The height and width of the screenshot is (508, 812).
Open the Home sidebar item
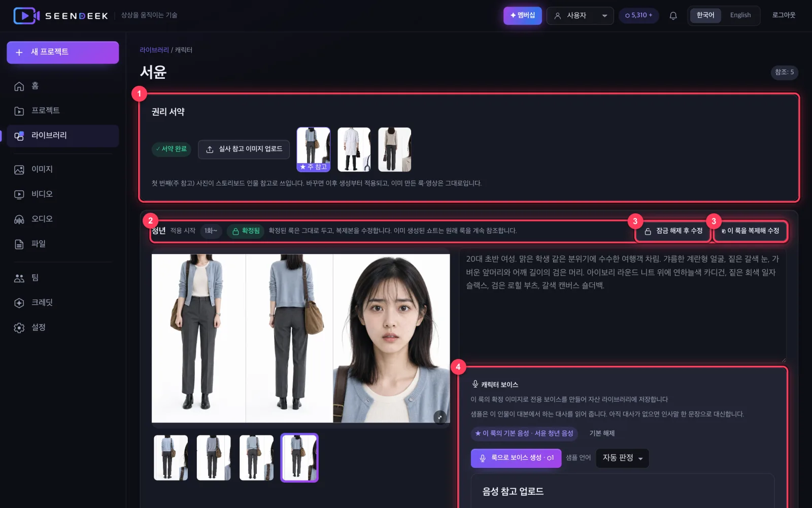63,86
